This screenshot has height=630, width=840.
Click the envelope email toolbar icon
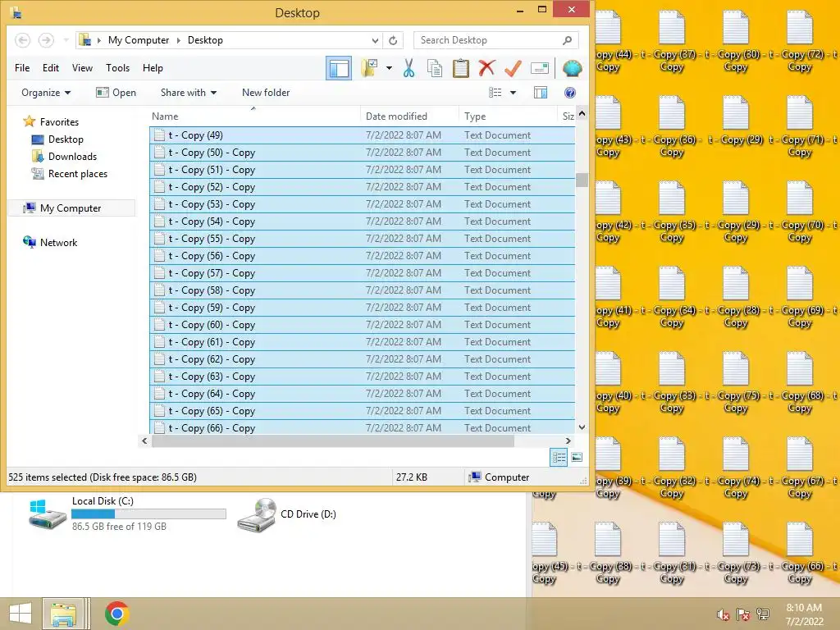540,68
